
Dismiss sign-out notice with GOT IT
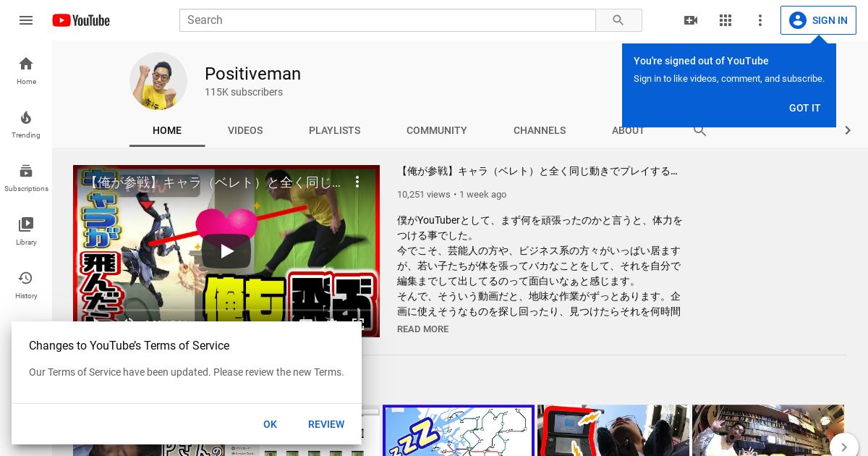pos(804,108)
